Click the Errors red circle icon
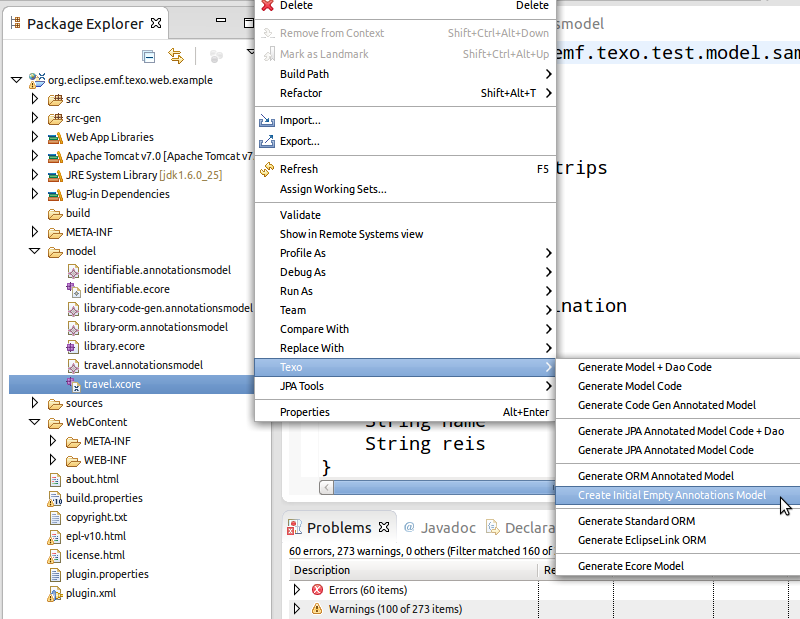 317,590
